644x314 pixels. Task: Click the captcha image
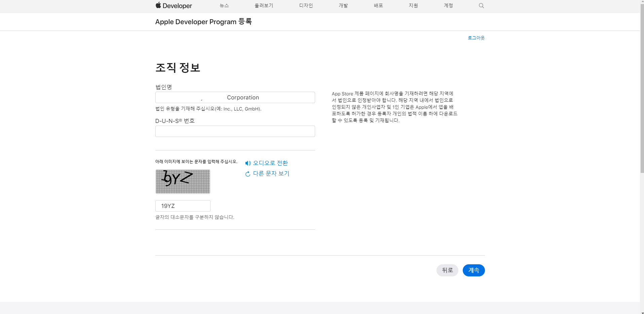tap(183, 182)
